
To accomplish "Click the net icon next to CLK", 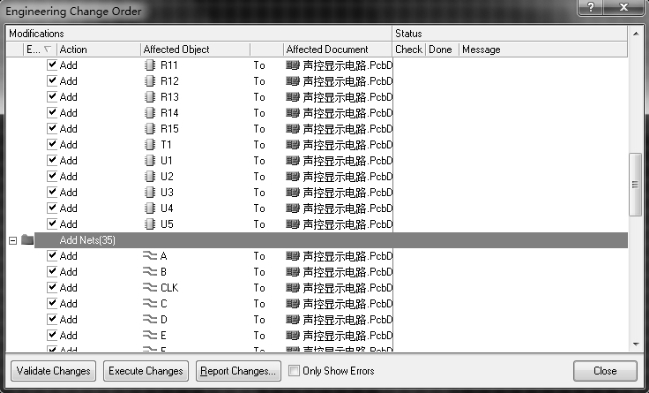I will click(150, 287).
